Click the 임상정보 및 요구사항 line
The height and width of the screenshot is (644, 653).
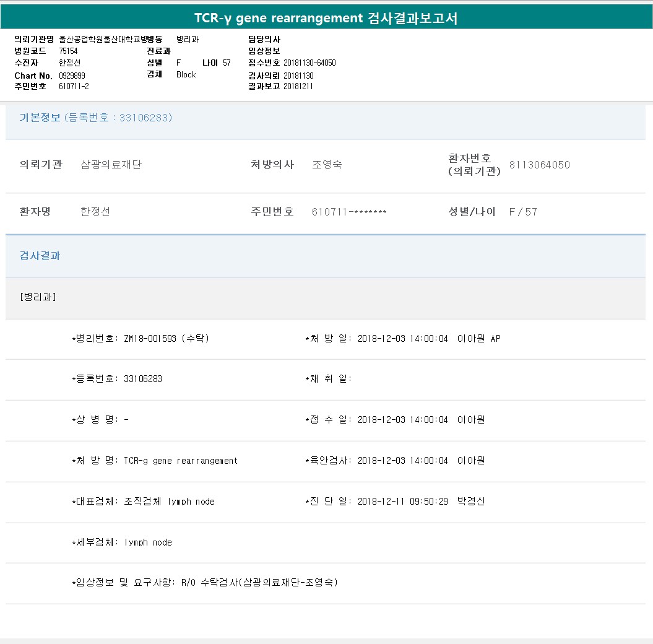coord(205,583)
